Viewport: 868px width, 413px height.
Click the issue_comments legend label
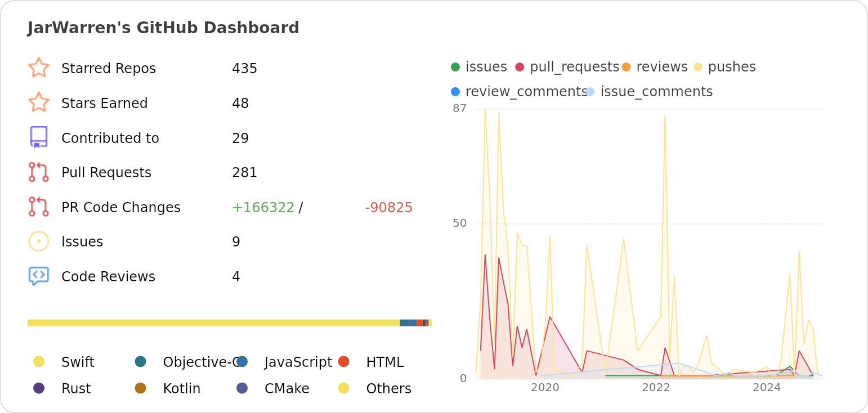657,92
